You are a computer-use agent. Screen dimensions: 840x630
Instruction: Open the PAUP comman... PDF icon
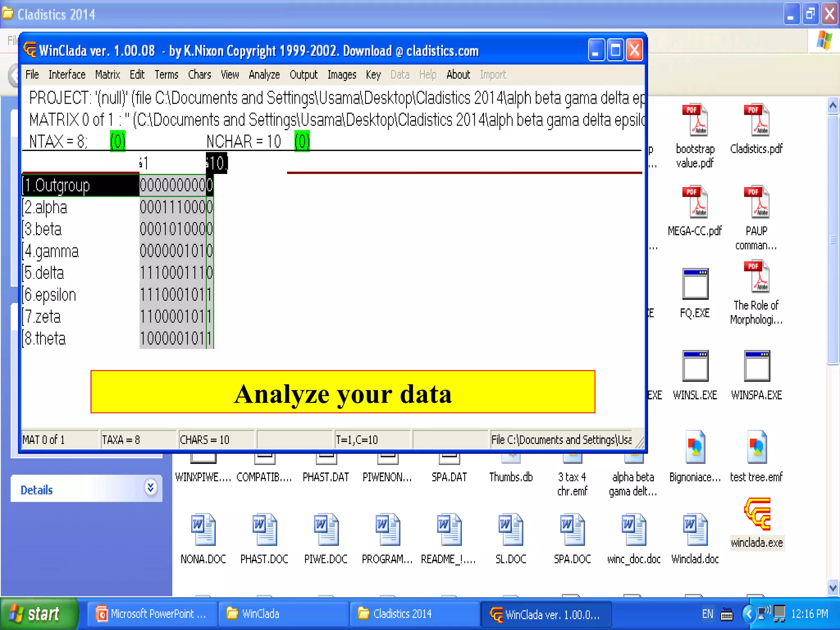757,202
